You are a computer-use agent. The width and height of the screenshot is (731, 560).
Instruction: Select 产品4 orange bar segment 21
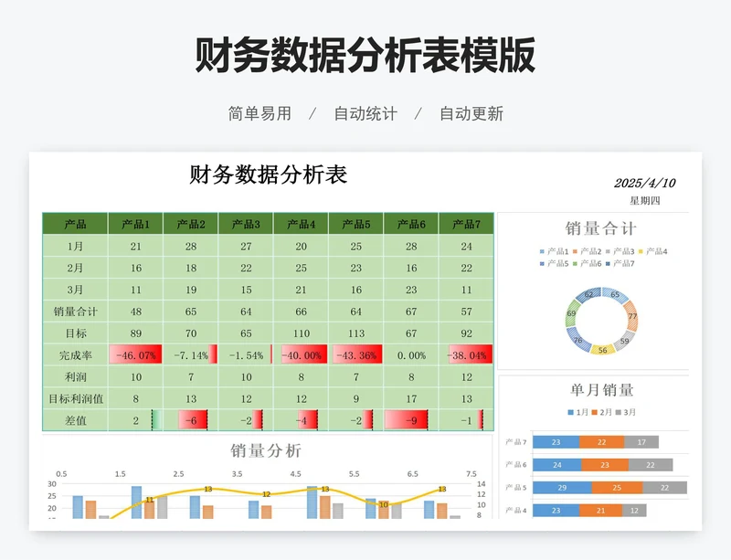click(601, 511)
